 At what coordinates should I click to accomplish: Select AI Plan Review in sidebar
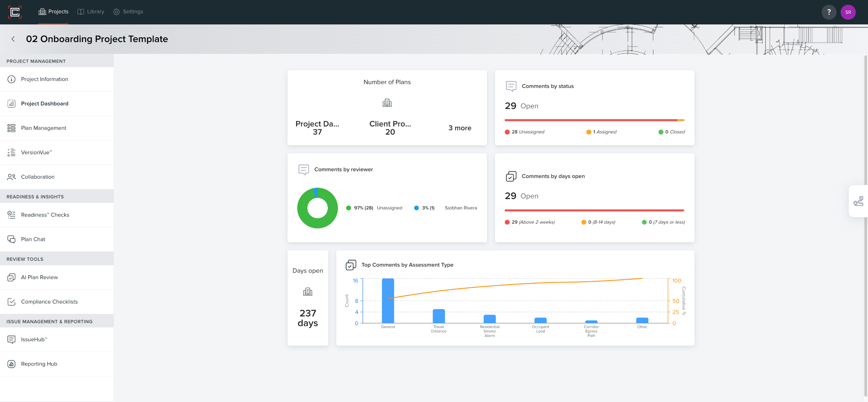pos(39,277)
